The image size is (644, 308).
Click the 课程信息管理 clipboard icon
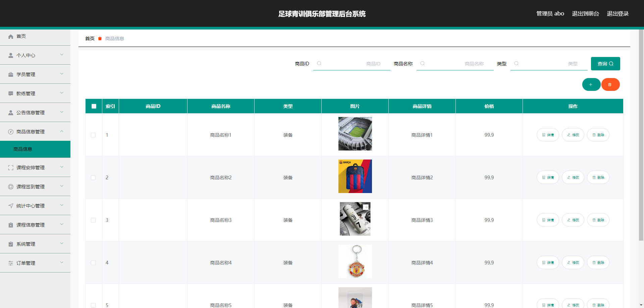[x=11, y=225]
